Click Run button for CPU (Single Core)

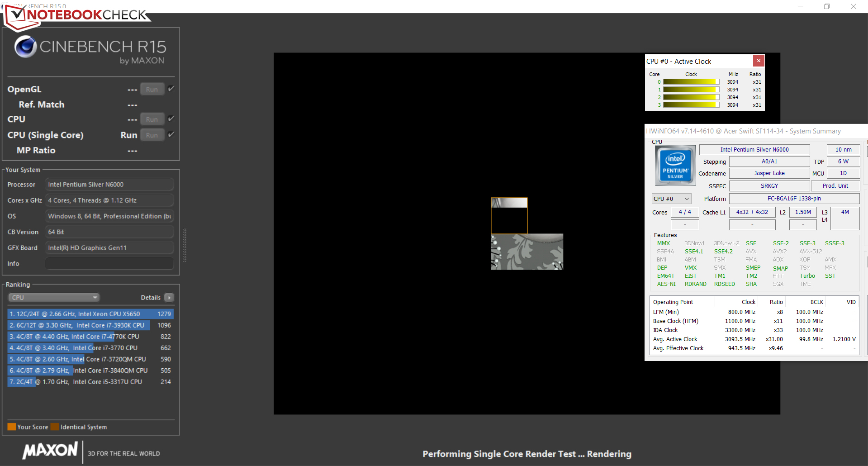click(x=152, y=135)
